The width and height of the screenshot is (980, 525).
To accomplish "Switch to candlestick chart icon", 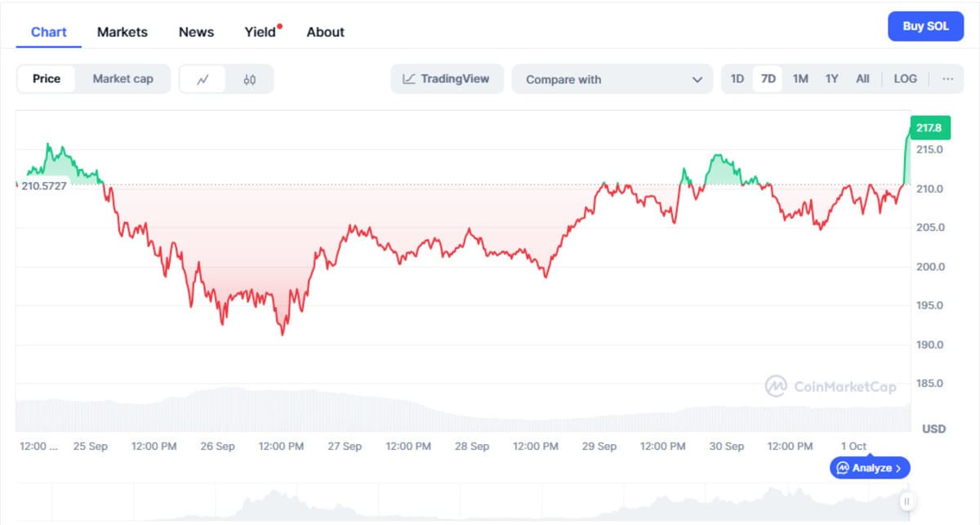I will tap(250, 79).
